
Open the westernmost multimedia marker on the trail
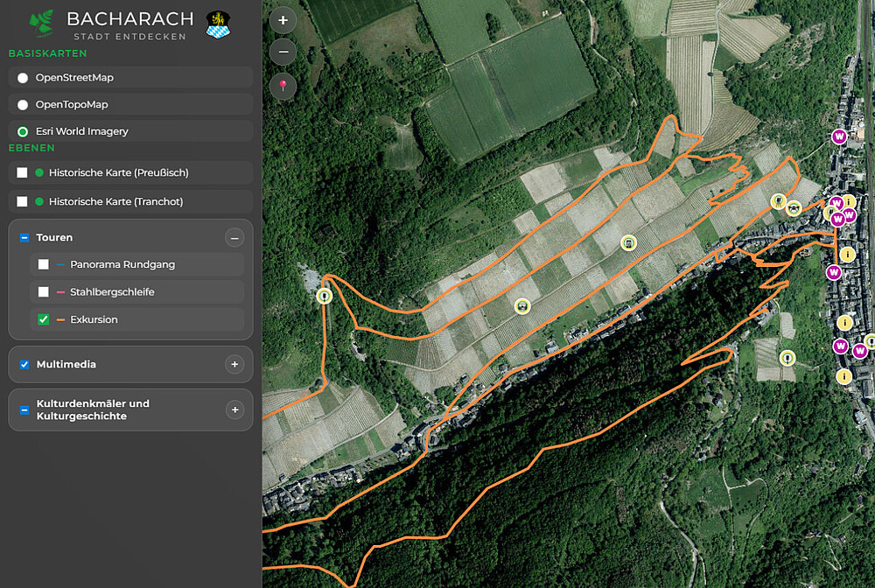point(325,296)
